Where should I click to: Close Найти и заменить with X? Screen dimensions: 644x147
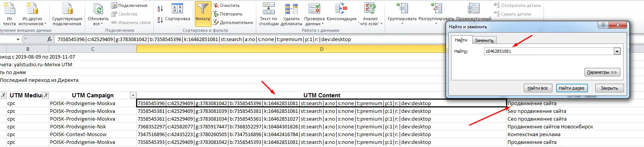point(618,25)
